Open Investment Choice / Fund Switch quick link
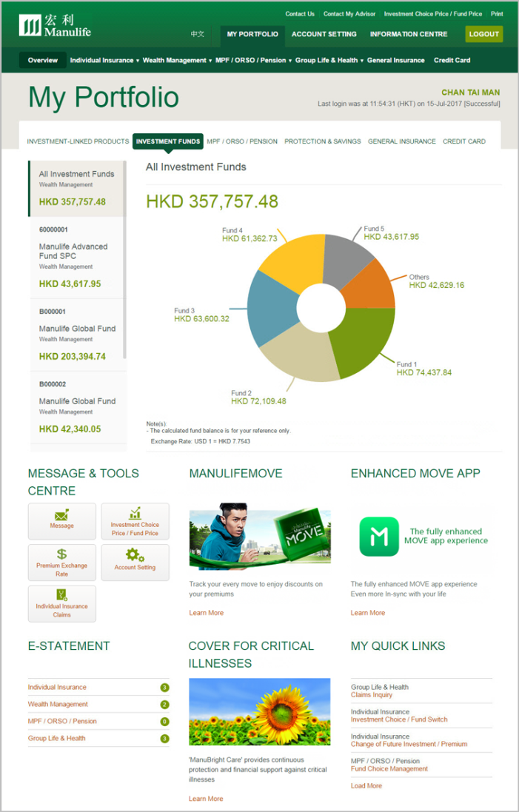This screenshot has width=519, height=812. point(399,719)
